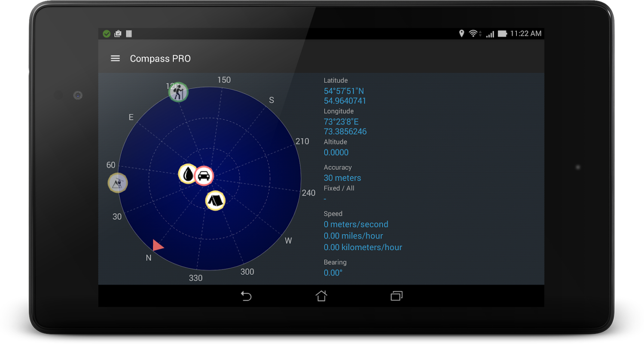Click bearing value 0.00°
Image resolution: width=644 pixels, height=344 pixels.
point(333,273)
